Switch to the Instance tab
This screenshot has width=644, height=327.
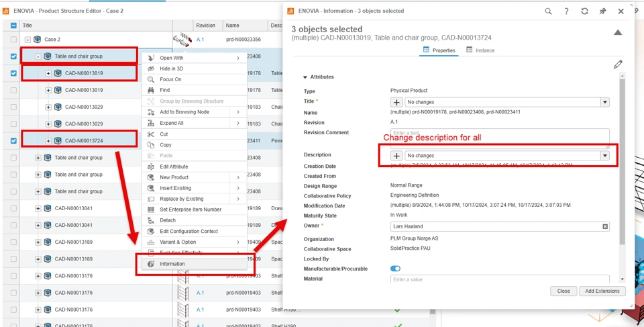pos(480,50)
